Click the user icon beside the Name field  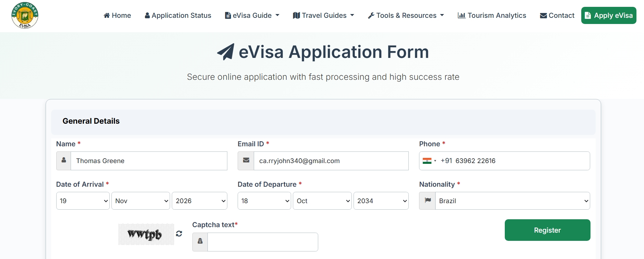coord(64,161)
